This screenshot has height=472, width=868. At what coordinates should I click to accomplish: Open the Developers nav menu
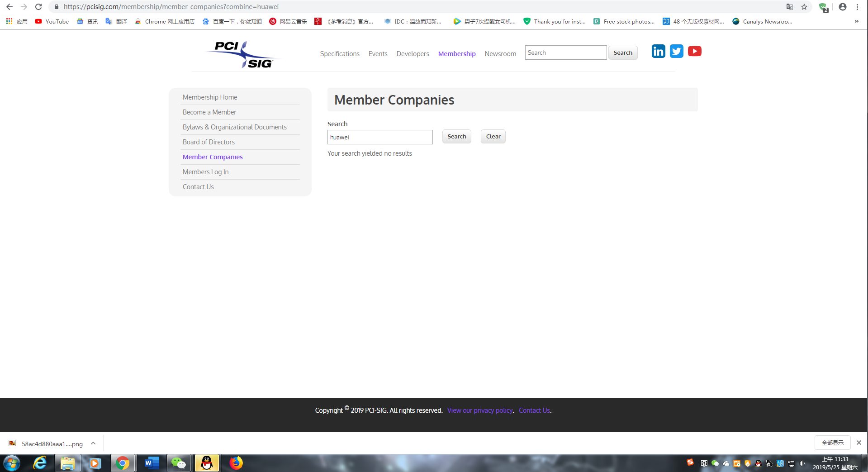pos(413,54)
